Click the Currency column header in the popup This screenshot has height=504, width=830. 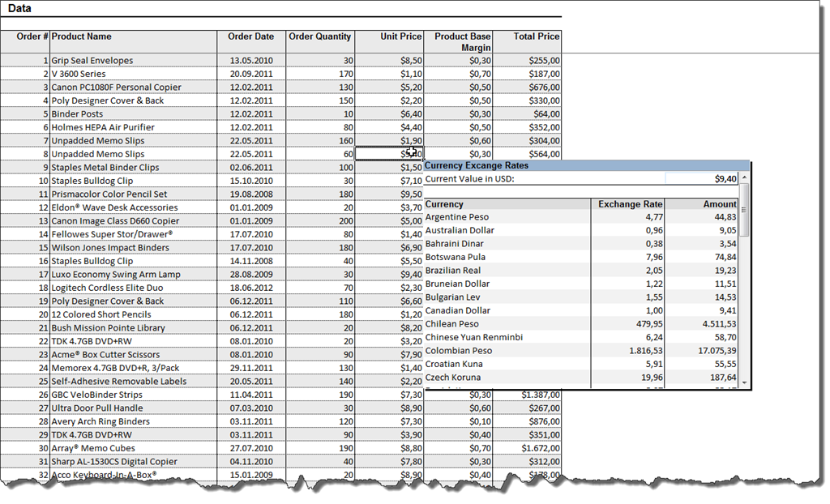point(507,204)
